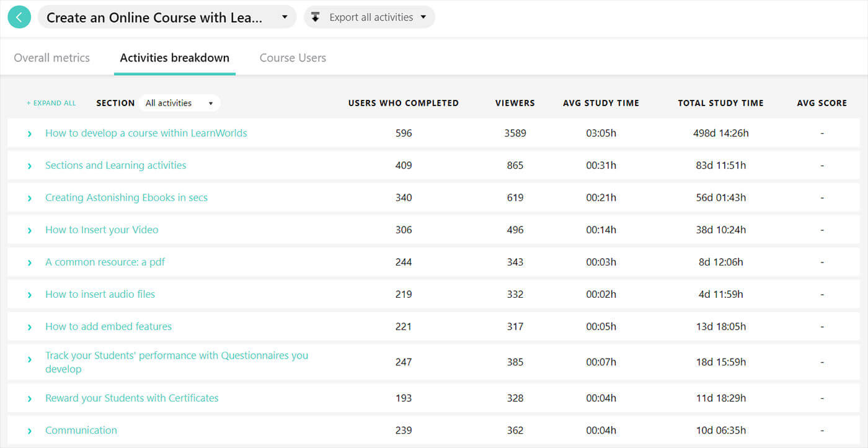
Task: Expand the How to Insert your Video chevron
Action: (x=29, y=230)
